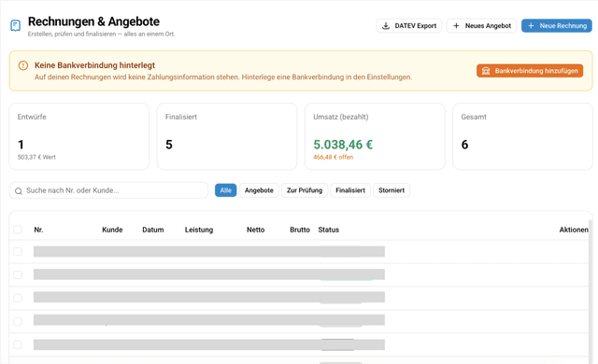Image resolution: width=598 pixels, height=364 pixels.
Task: Click the Brutto column header
Action: click(x=300, y=230)
